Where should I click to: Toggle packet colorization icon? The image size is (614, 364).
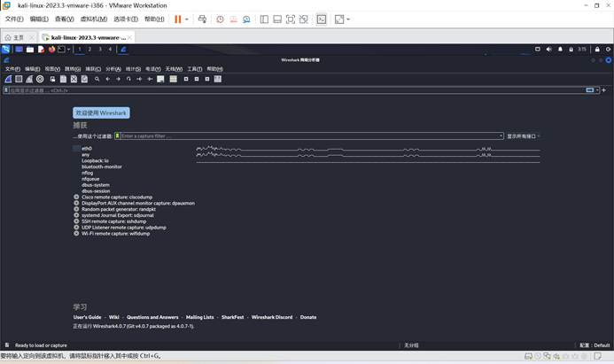coord(173,79)
